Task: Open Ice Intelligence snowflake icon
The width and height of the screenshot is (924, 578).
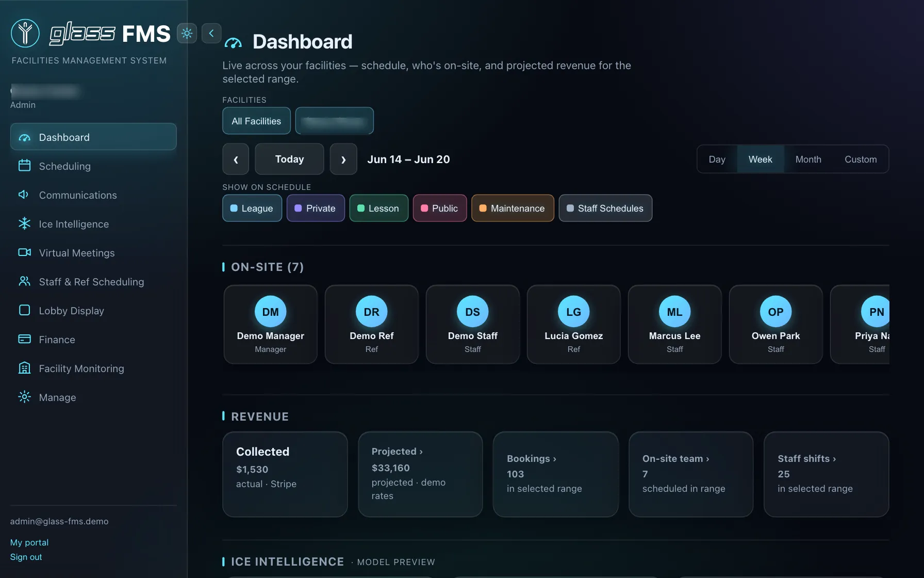Action: (x=24, y=223)
